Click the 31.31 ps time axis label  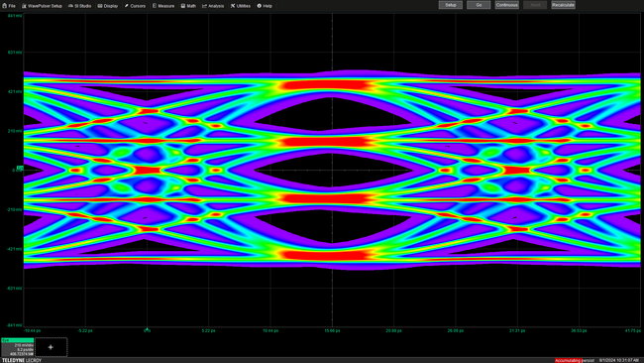tap(517, 330)
